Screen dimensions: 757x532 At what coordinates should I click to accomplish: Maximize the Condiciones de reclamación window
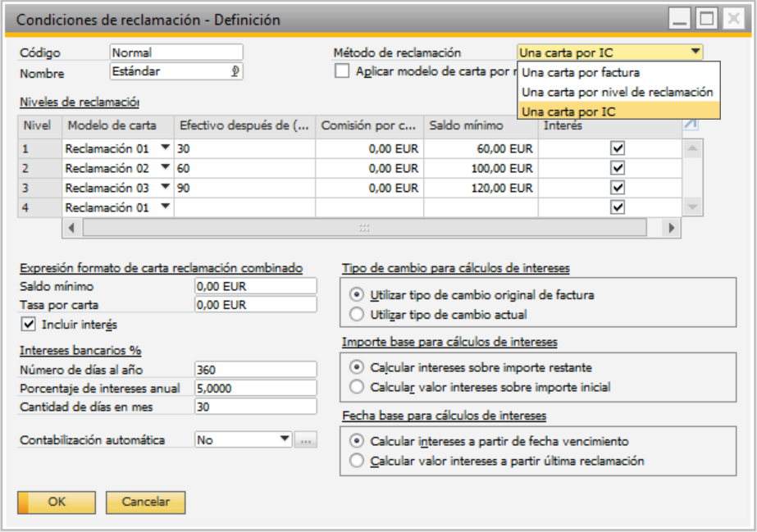(x=707, y=20)
